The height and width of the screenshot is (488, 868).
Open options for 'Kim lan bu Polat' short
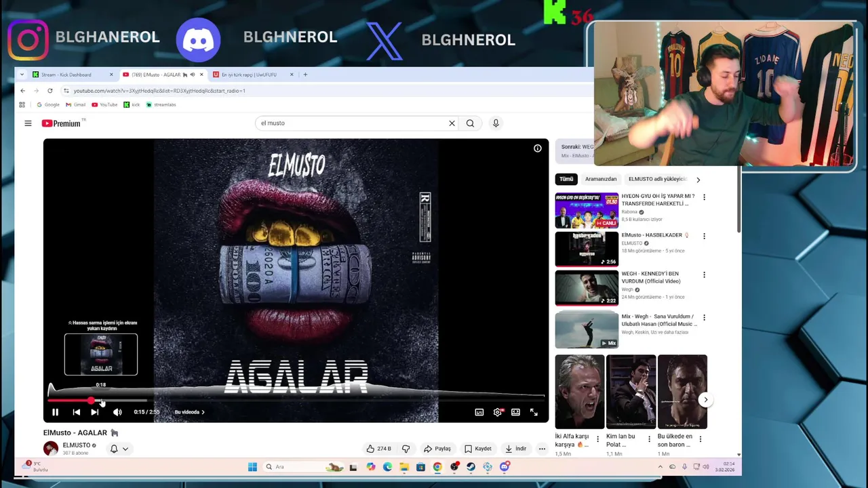(x=649, y=439)
